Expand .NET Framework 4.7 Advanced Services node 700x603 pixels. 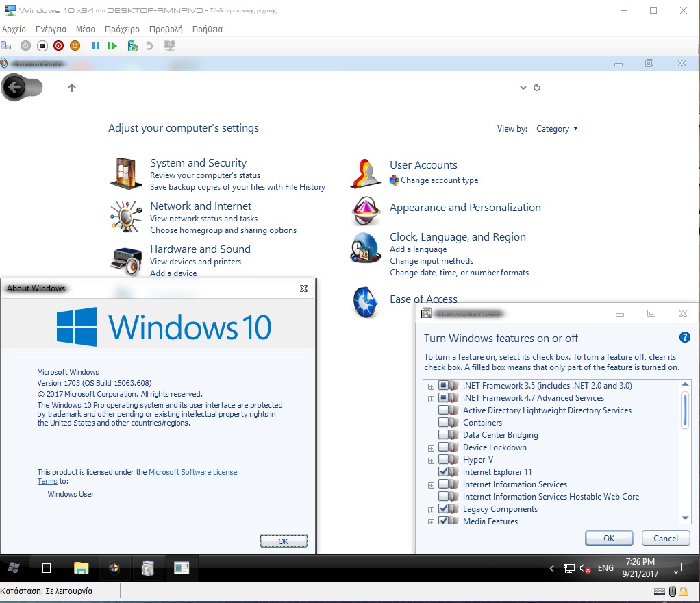431,399
